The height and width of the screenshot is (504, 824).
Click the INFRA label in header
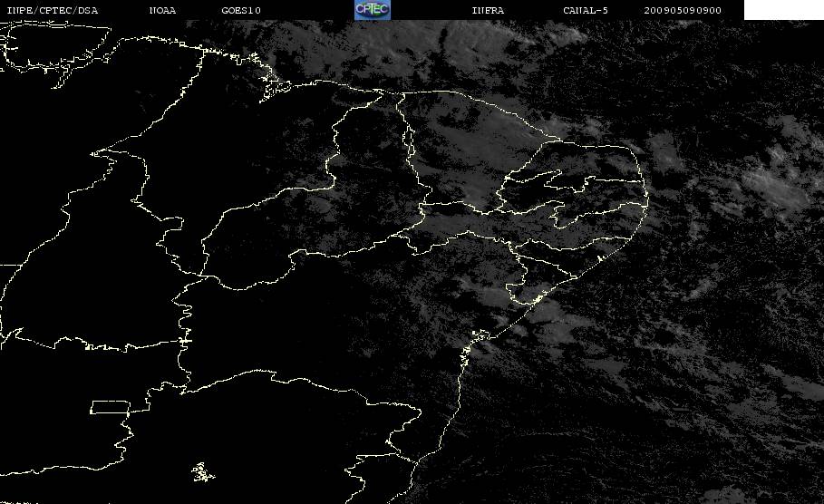[x=489, y=11]
